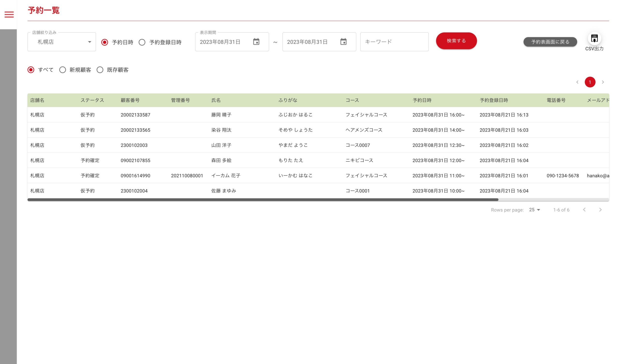Select the 新規顧客 radio option
Viewport: 619px width, 364px height.
coord(63,70)
